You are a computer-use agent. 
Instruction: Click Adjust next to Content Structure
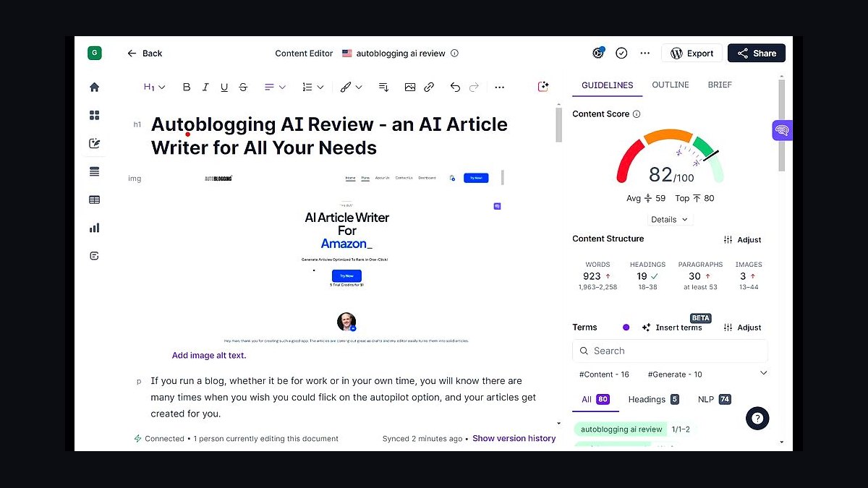pyautogui.click(x=742, y=240)
